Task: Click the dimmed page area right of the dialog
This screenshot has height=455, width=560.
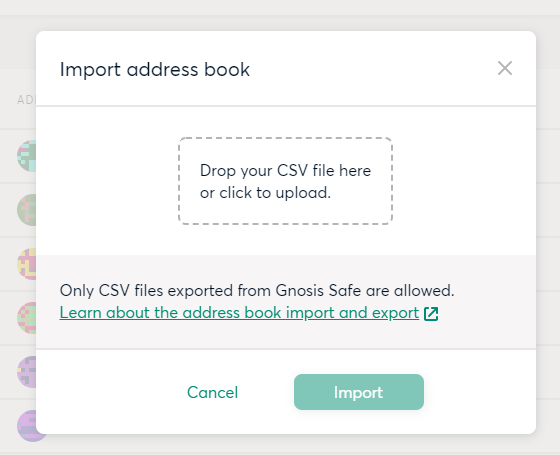Action: click(548, 232)
